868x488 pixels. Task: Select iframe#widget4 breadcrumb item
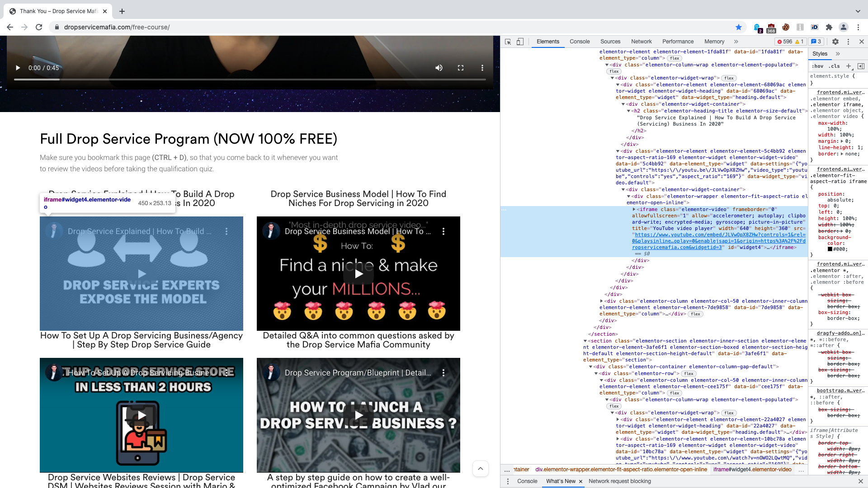tap(752, 470)
